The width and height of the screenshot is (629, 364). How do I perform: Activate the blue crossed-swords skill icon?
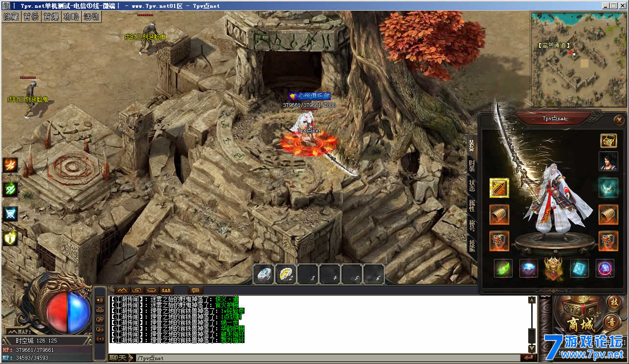point(10,214)
